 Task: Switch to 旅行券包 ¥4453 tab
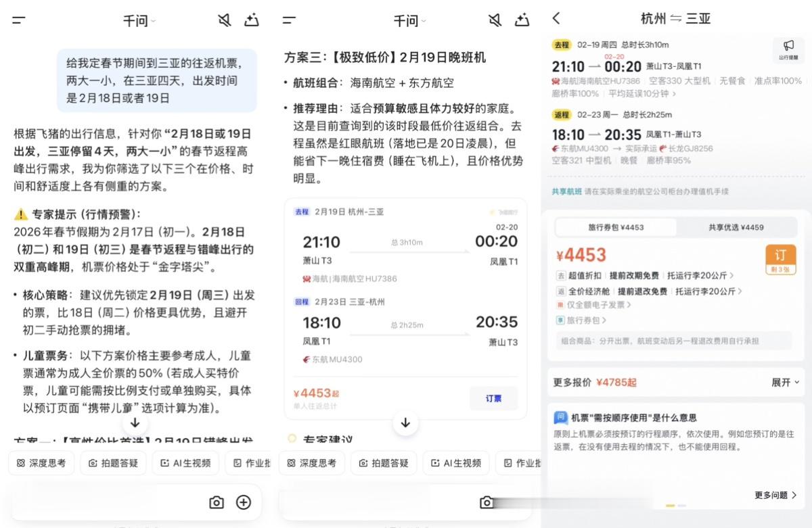[x=615, y=227]
